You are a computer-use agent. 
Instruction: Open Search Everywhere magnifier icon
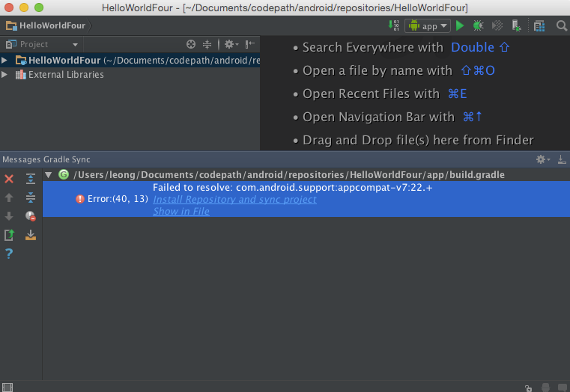561,25
